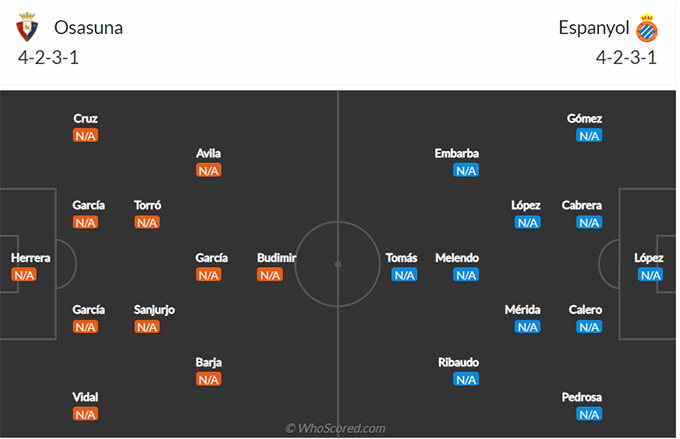Click player name Ribaudo
This screenshot has height=439, width=680.
(458, 362)
